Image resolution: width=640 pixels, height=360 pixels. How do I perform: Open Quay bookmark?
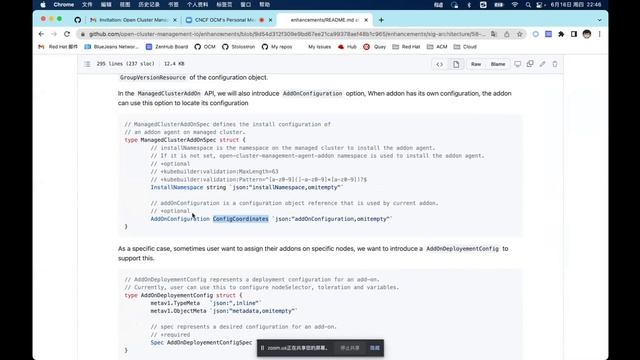click(x=375, y=47)
